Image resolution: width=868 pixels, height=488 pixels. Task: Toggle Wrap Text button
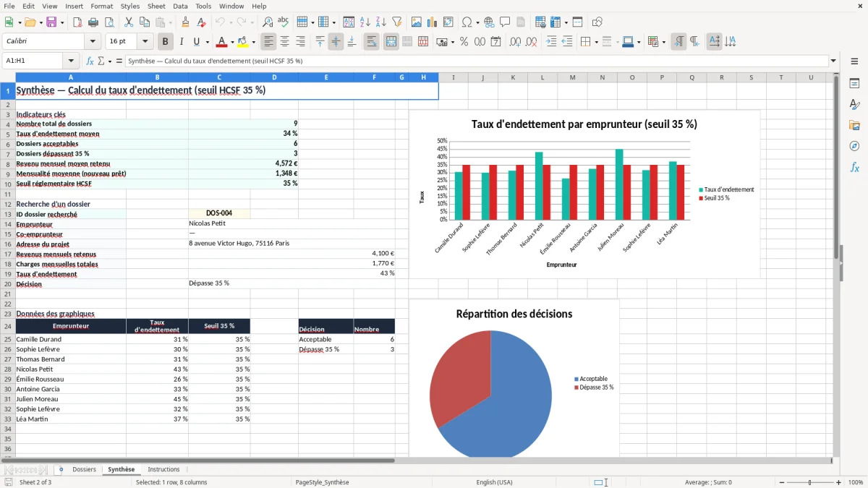(372, 42)
